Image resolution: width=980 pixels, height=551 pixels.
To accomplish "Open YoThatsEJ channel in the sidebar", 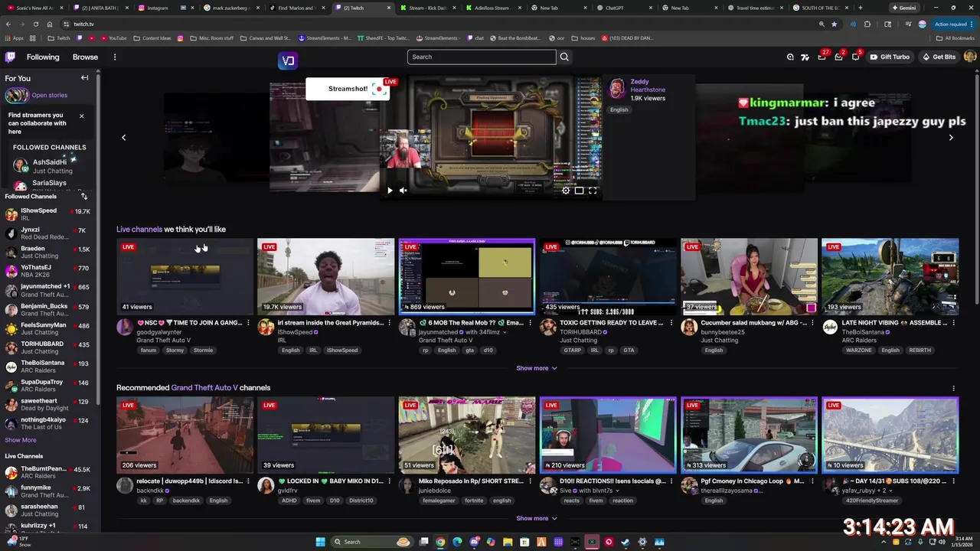I will [x=48, y=272].
